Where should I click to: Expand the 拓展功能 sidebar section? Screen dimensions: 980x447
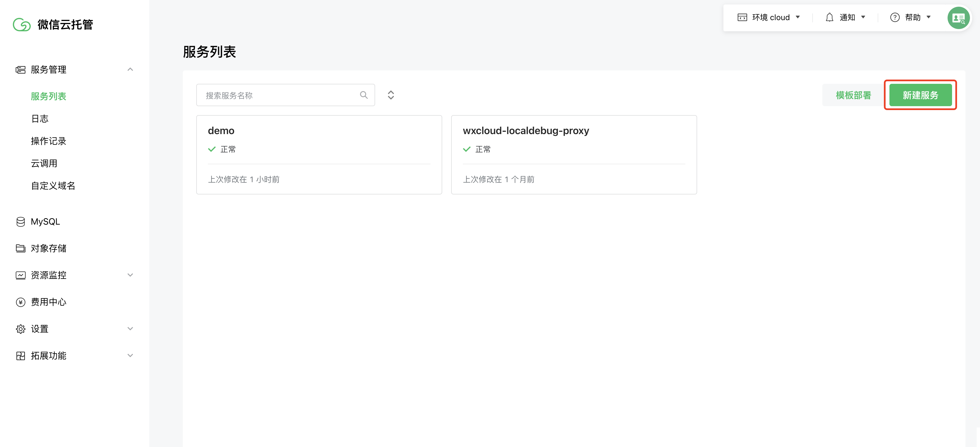[130, 356]
